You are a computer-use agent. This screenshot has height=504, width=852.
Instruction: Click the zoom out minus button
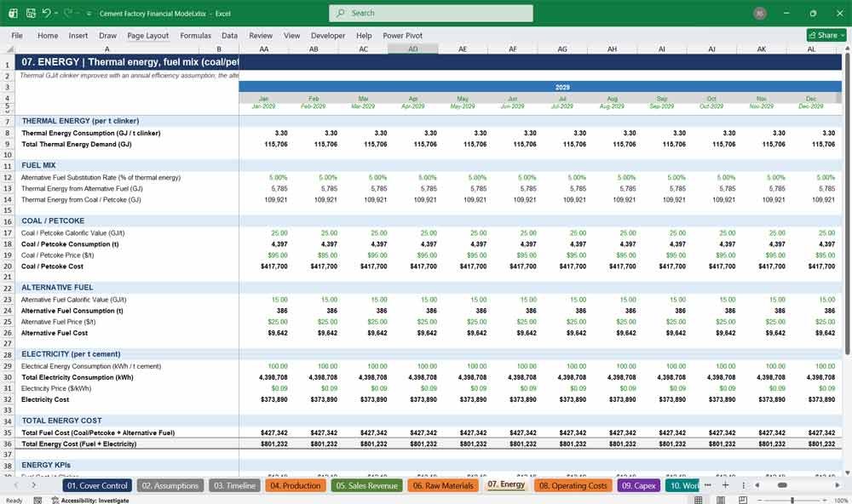tap(760, 501)
